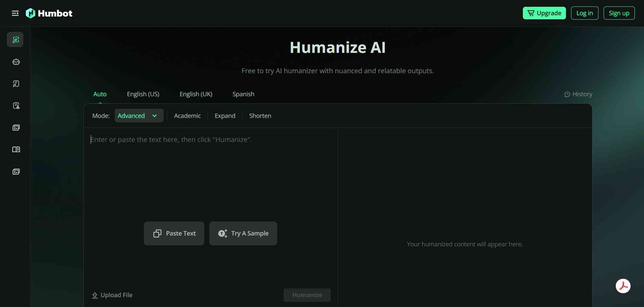This screenshot has height=307, width=644.
Task: Select Shorten mode
Action: [260, 116]
